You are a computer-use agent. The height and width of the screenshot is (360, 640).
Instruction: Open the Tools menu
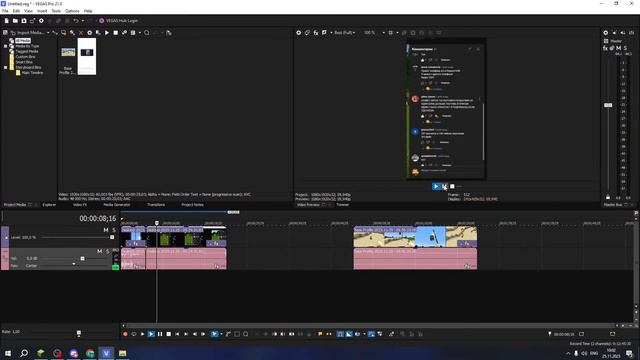56,11
